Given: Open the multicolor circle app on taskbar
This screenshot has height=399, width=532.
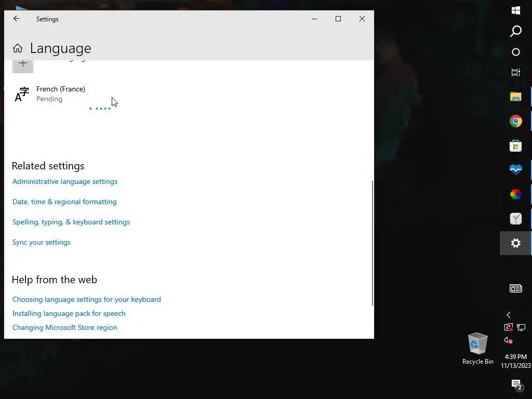Looking at the screenshot, I should pos(516,194).
